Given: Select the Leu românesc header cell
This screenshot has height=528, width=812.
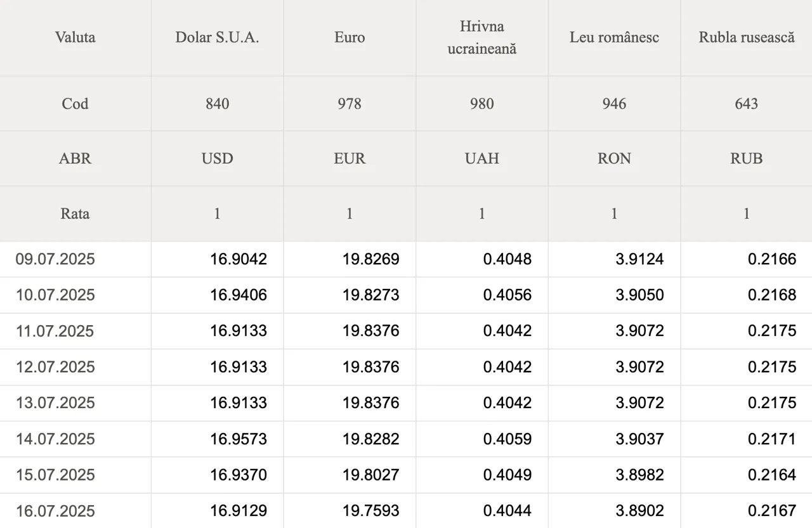Looking at the screenshot, I should point(614,37).
